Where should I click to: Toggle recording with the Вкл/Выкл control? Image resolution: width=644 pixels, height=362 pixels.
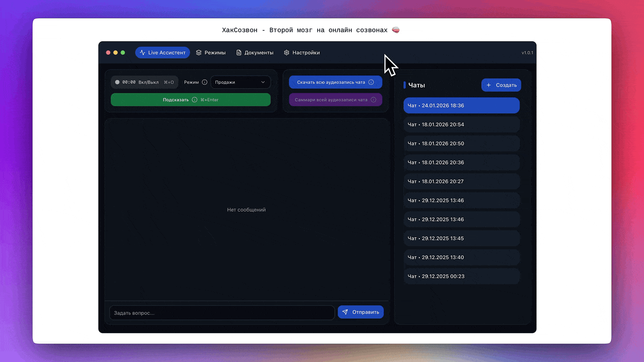coord(144,82)
